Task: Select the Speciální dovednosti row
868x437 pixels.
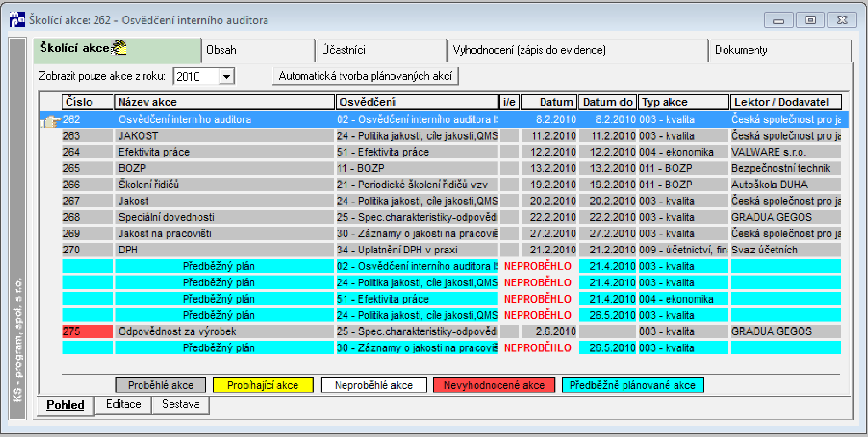Action: [452, 217]
